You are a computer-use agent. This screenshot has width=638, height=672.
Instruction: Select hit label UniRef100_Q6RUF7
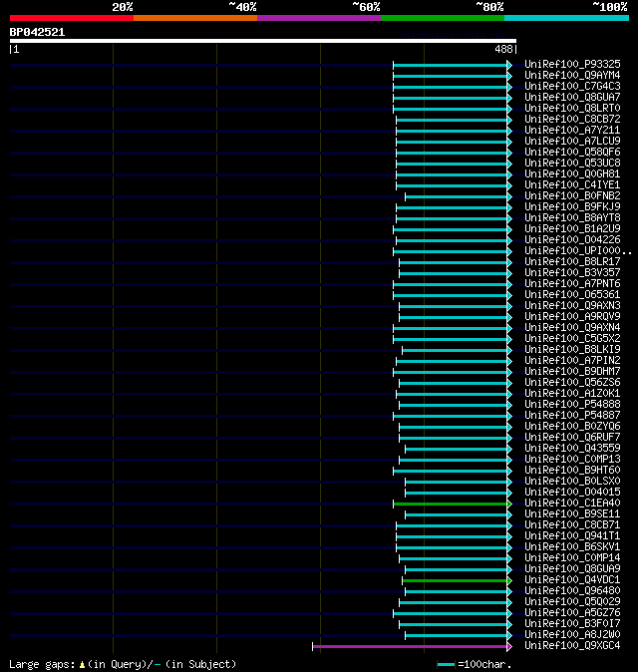572,437
